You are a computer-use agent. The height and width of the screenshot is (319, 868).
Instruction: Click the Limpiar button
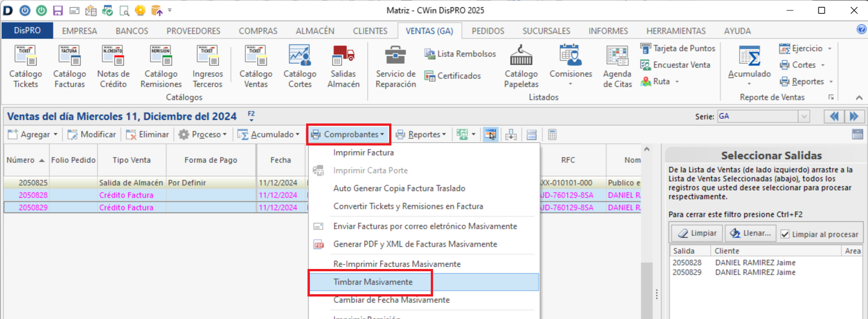(697, 233)
